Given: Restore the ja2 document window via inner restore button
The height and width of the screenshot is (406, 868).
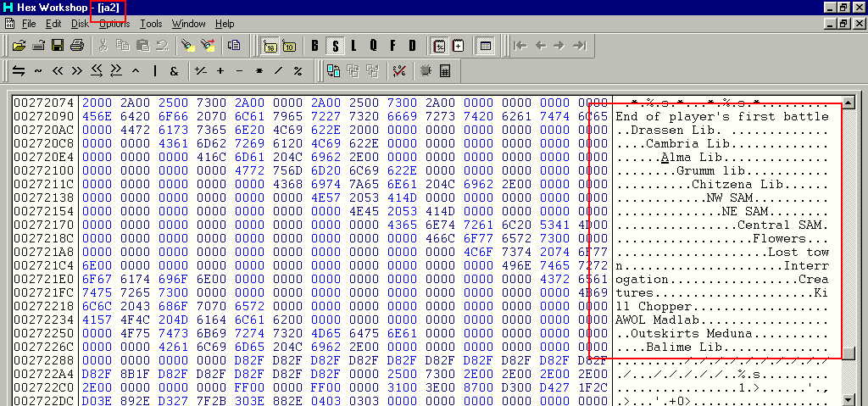Looking at the screenshot, I should 843,24.
